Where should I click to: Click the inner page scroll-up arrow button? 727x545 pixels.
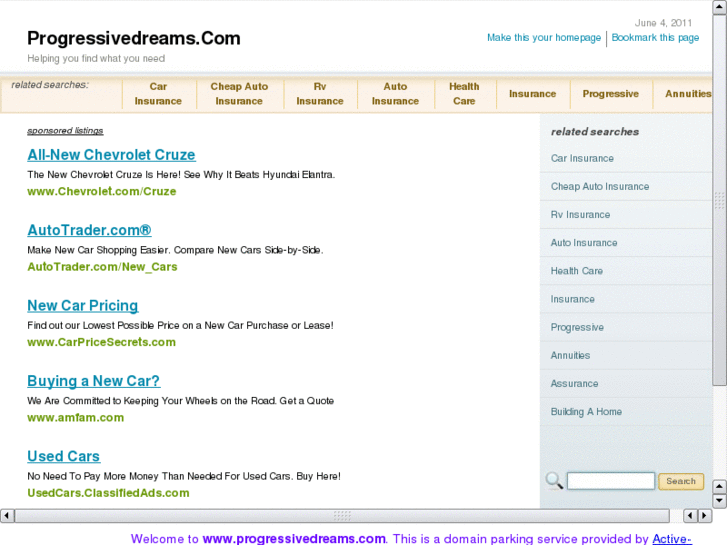[720, 487]
